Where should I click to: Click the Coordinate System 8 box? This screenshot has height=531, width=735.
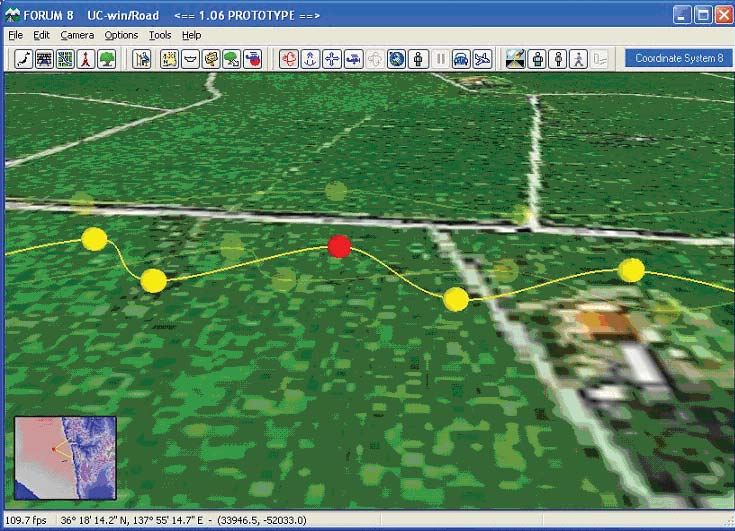pos(679,58)
